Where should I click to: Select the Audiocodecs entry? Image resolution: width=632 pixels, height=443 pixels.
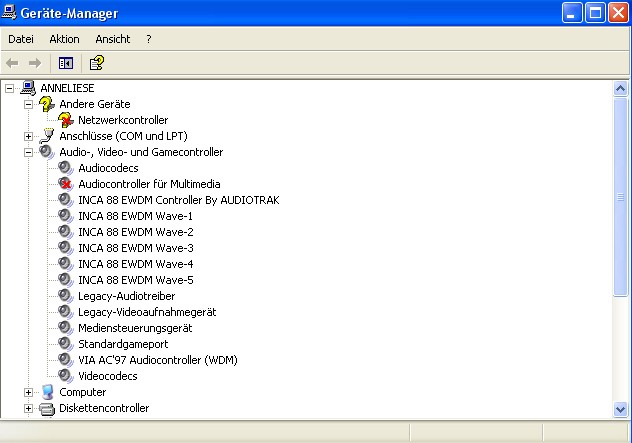coord(108,168)
